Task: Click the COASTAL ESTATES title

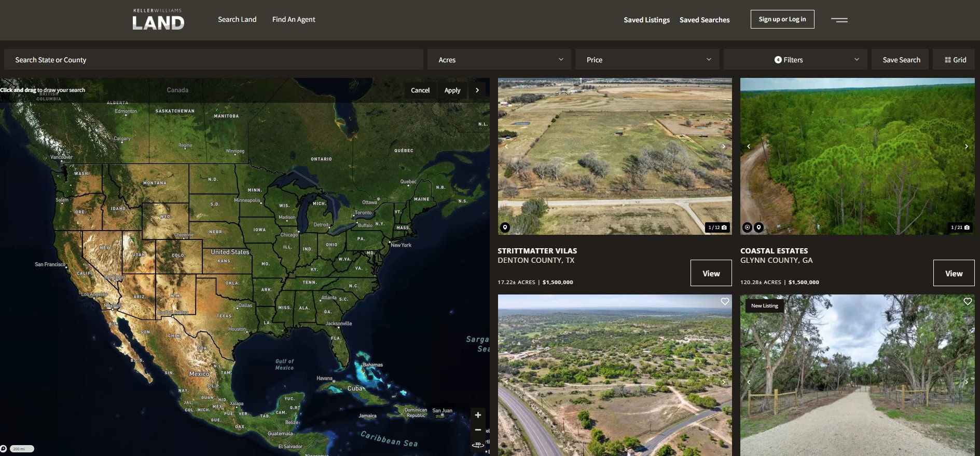Action: click(774, 251)
